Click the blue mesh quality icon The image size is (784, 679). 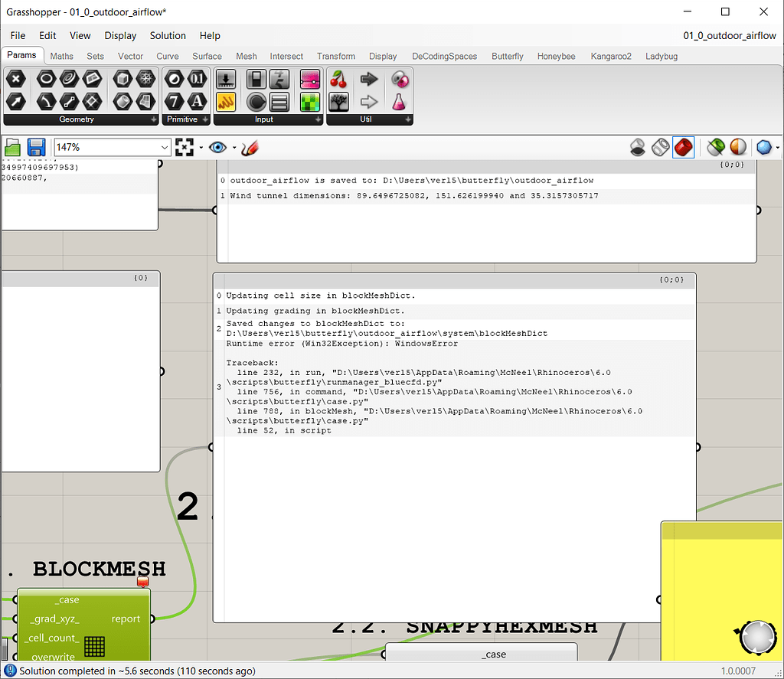tap(763, 148)
